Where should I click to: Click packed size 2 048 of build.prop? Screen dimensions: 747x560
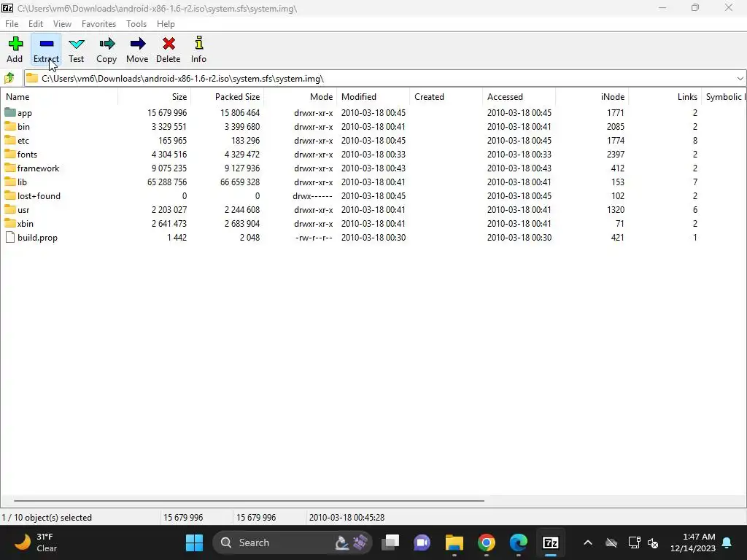[249, 237]
